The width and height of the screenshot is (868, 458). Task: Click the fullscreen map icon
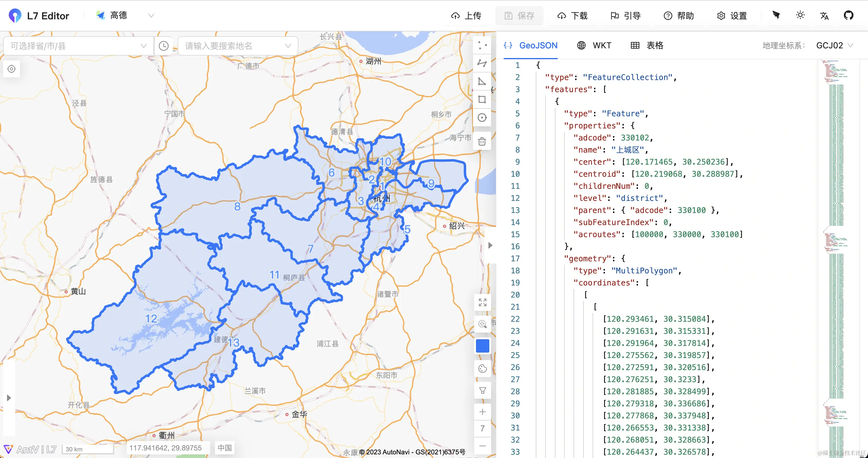483,302
